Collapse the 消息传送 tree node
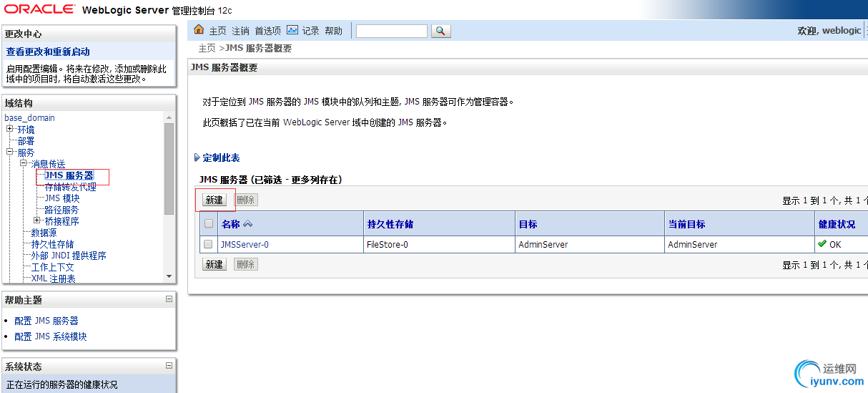Screen dimensions: 868x393 pyautogui.click(x=24, y=163)
